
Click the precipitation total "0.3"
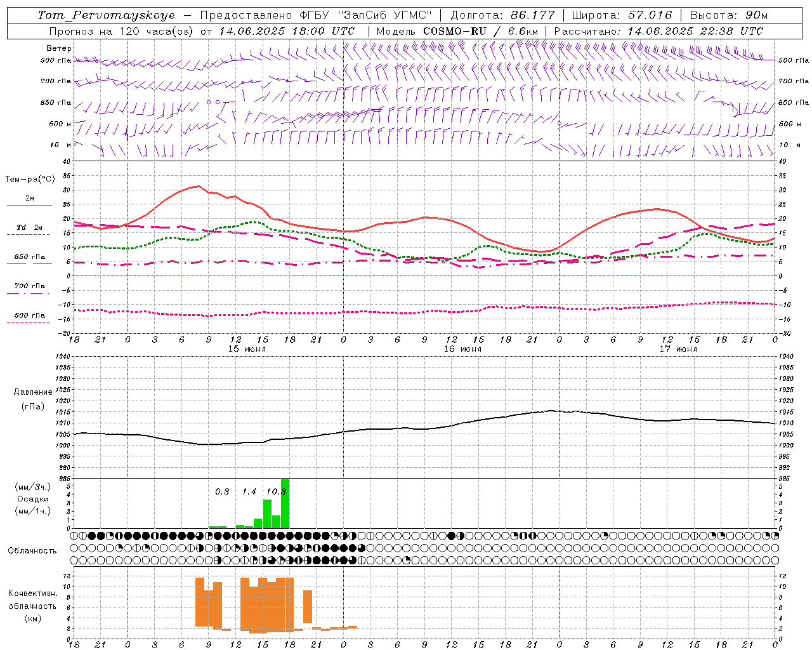(222, 491)
